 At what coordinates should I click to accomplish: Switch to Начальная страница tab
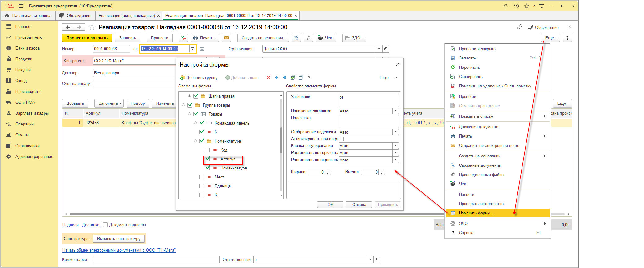click(28, 15)
